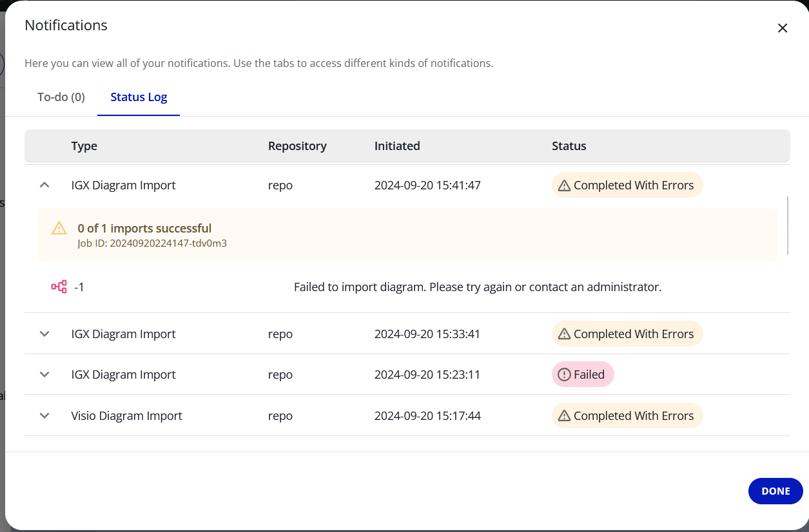The width and height of the screenshot is (809, 532).
Task: Expand the failed 15:23:11 IGX import row
Action: (x=44, y=375)
